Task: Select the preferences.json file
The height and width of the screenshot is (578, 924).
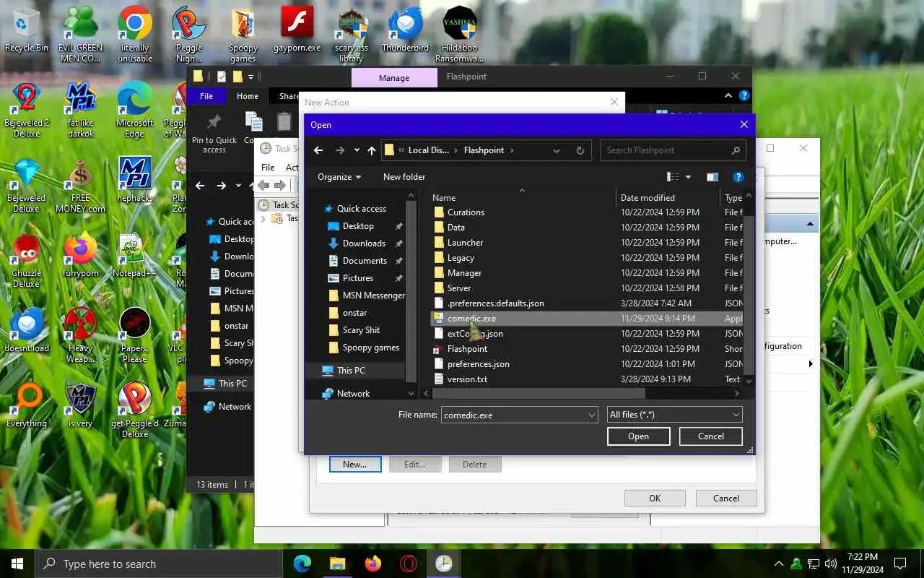Action: pos(478,364)
